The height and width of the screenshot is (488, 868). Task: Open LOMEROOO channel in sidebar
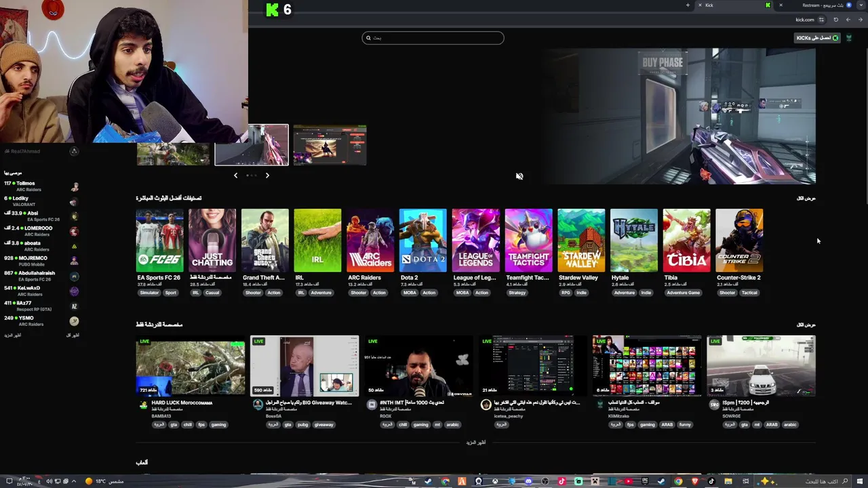click(x=41, y=231)
